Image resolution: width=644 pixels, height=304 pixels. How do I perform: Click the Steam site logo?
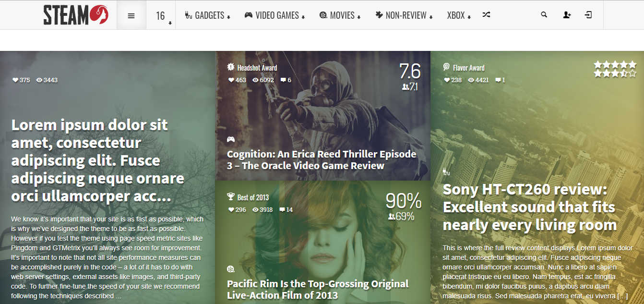pyautogui.click(x=76, y=15)
